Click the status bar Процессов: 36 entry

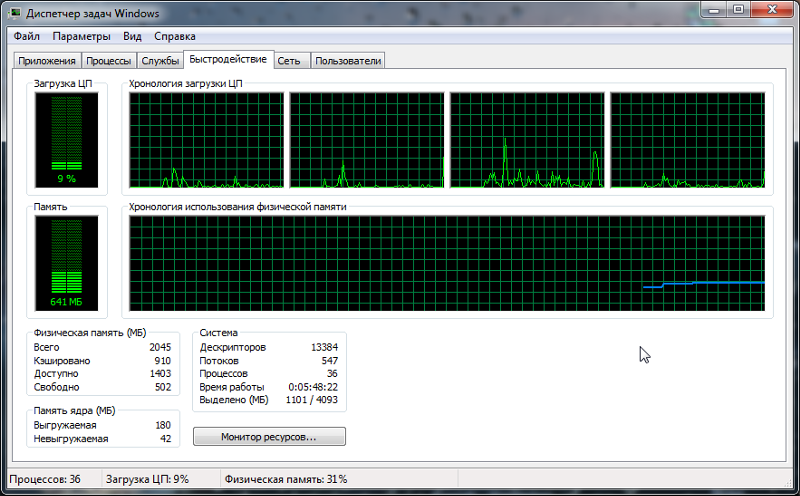45,479
